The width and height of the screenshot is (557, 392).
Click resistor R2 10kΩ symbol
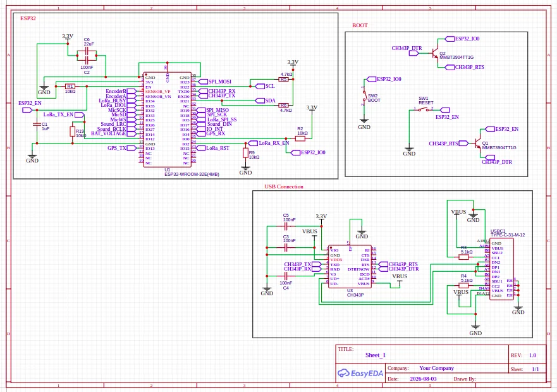tap(300, 138)
